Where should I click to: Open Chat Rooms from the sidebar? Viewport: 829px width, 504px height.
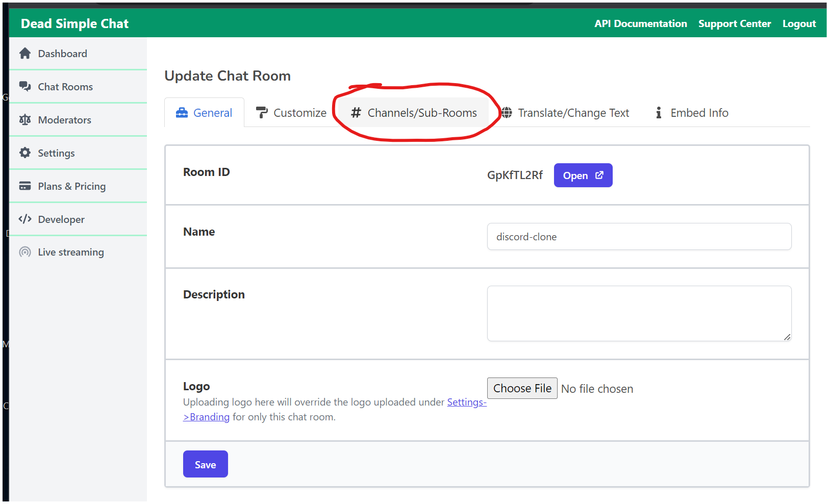[78, 86]
